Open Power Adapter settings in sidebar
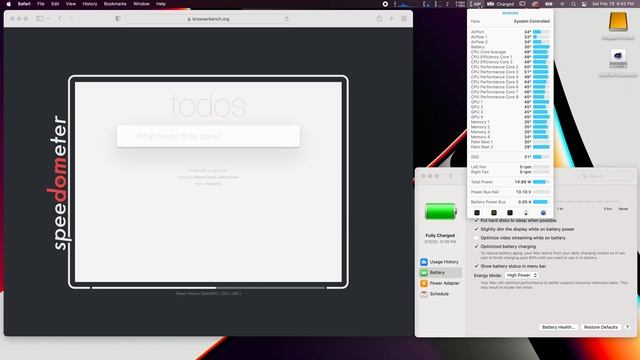640x360 pixels. pyautogui.click(x=440, y=283)
